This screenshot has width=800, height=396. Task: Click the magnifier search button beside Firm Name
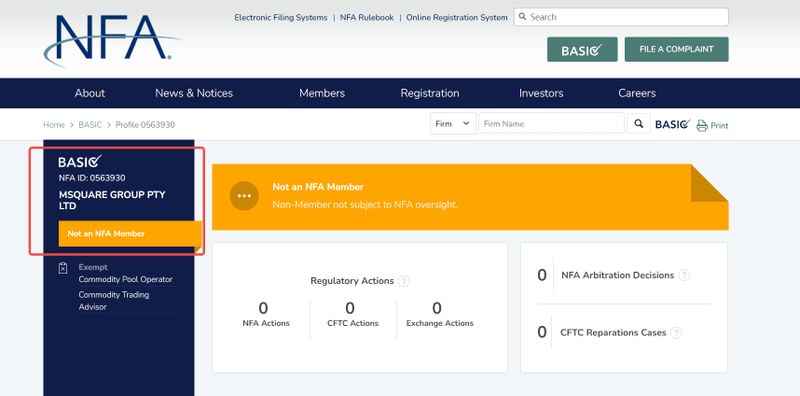(x=639, y=123)
